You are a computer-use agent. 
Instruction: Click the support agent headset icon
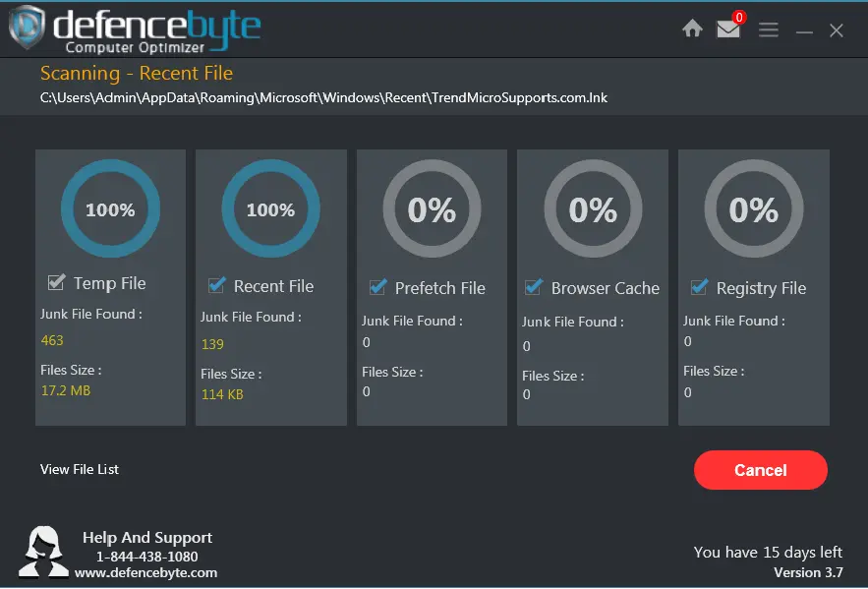coord(43,552)
